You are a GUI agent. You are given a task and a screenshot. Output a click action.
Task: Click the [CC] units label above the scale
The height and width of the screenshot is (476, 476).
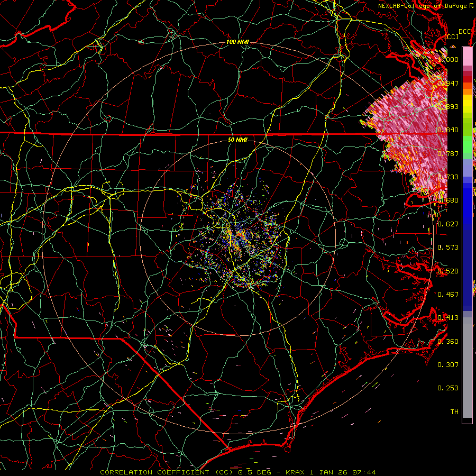(452, 36)
